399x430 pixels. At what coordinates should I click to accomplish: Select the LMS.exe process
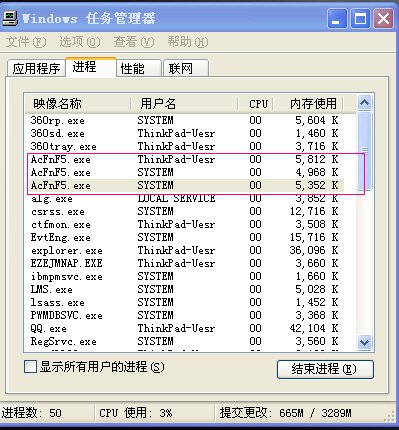184,289
